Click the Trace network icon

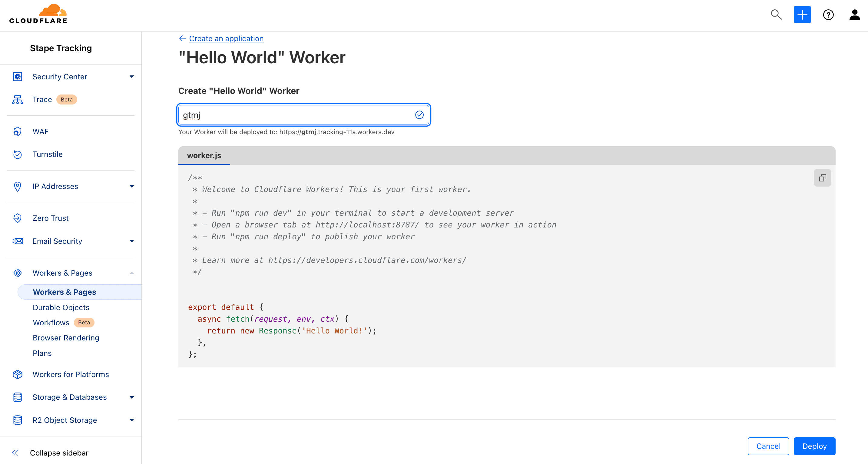coord(18,99)
